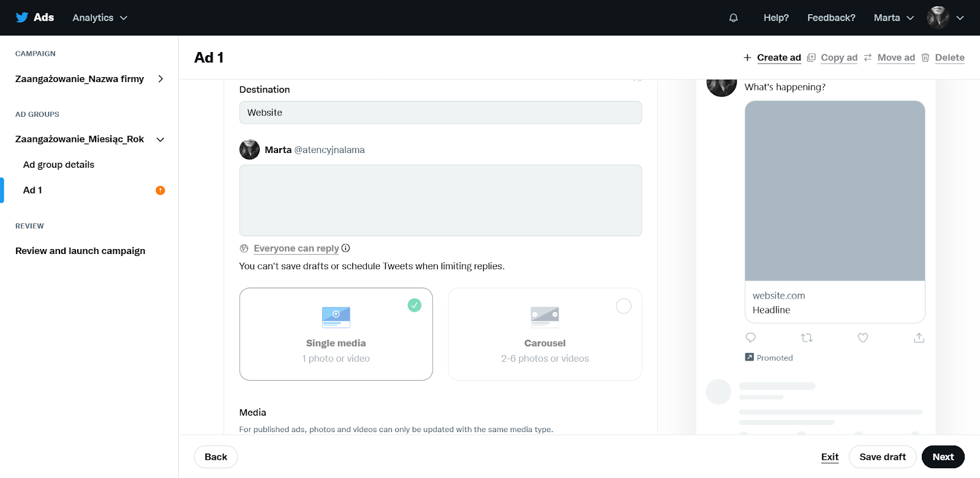Click the Everyone can reply link
Viewport: 980px width, 478px height.
[296, 248]
